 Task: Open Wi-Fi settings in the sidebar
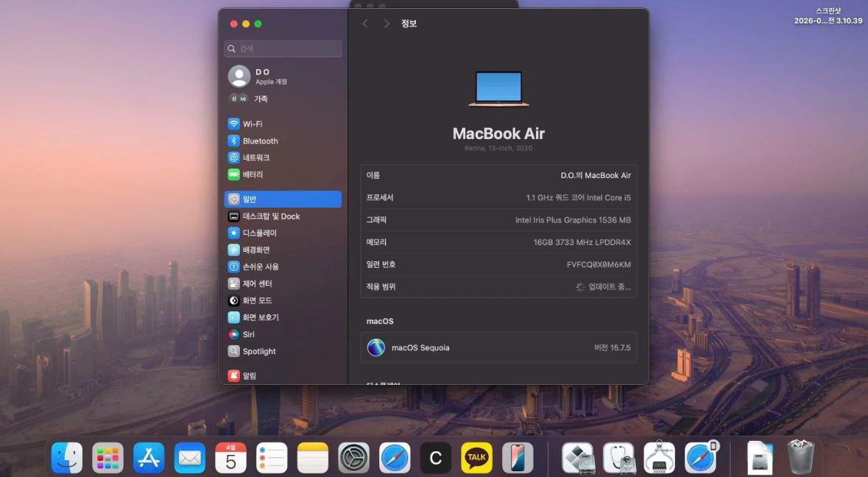(253, 124)
